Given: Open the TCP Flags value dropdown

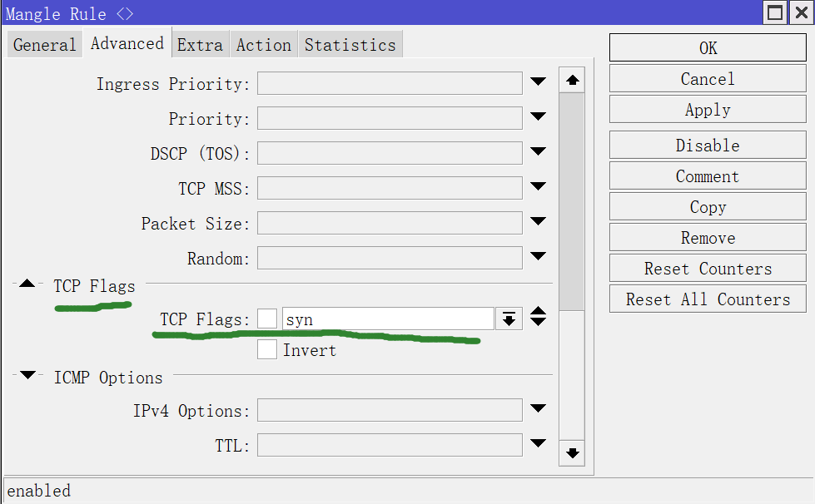Looking at the screenshot, I should tap(509, 319).
